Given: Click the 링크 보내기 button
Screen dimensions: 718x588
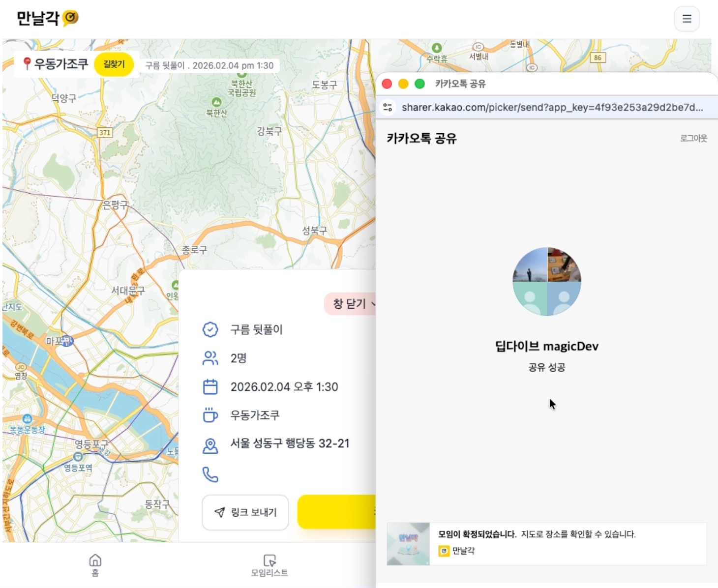Looking at the screenshot, I should (x=245, y=512).
